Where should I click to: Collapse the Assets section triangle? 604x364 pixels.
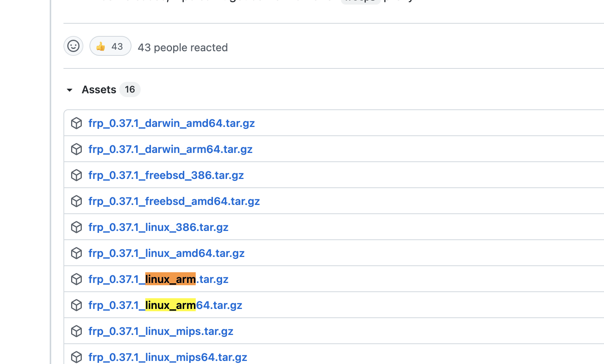point(70,90)
